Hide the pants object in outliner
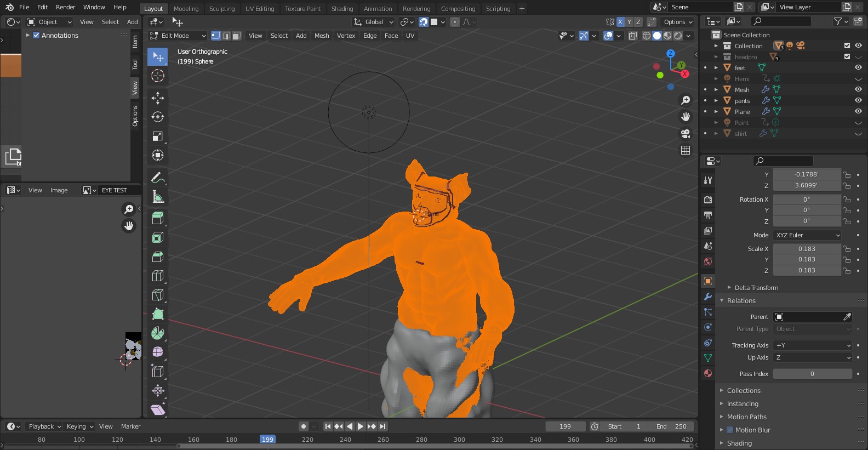The image size is (868, 450). [858, 101]
